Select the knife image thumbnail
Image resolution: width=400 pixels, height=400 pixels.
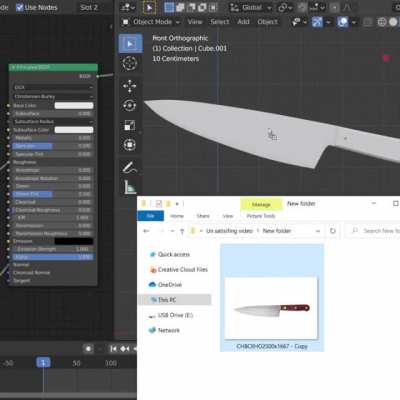click(x=271, y=308)
